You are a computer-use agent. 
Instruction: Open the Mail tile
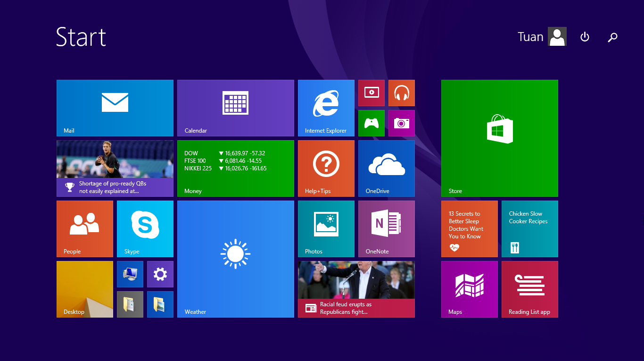coord(115,108)
